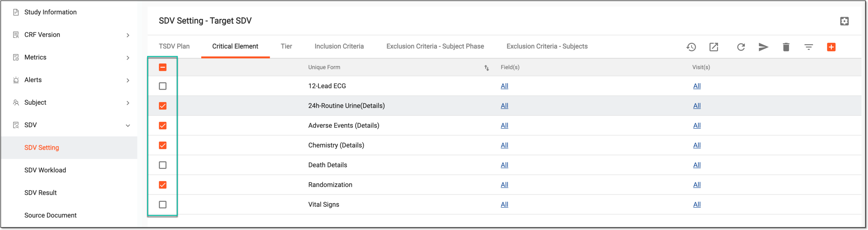Click the orange add plus icon
The image size is (868, 230).
point(831,47)
